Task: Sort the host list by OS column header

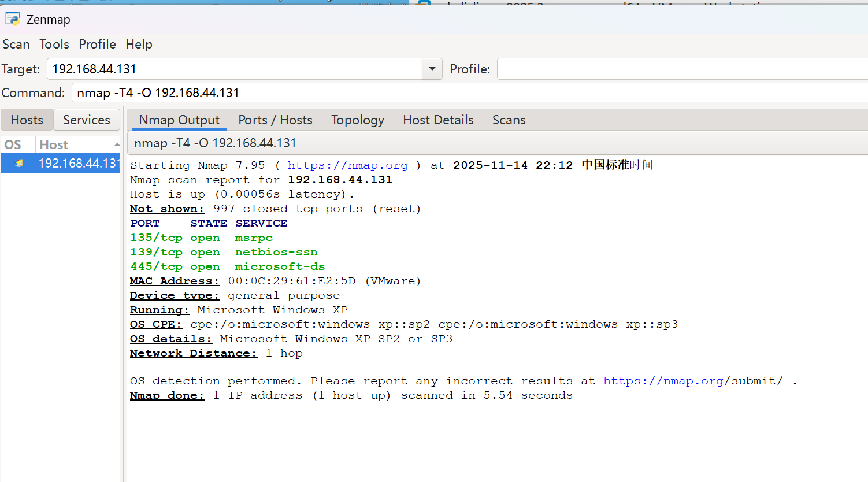Action: [18, 144]
